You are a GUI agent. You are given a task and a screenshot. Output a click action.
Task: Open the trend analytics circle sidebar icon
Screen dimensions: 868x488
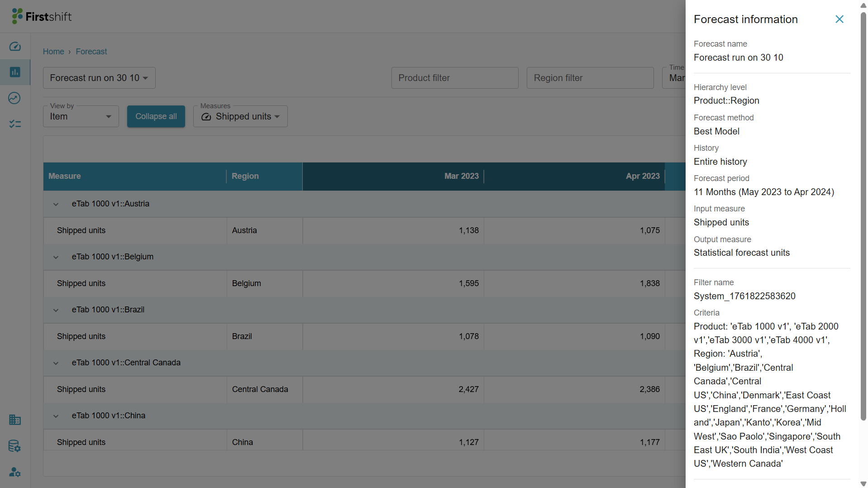[x=15, y=98]
